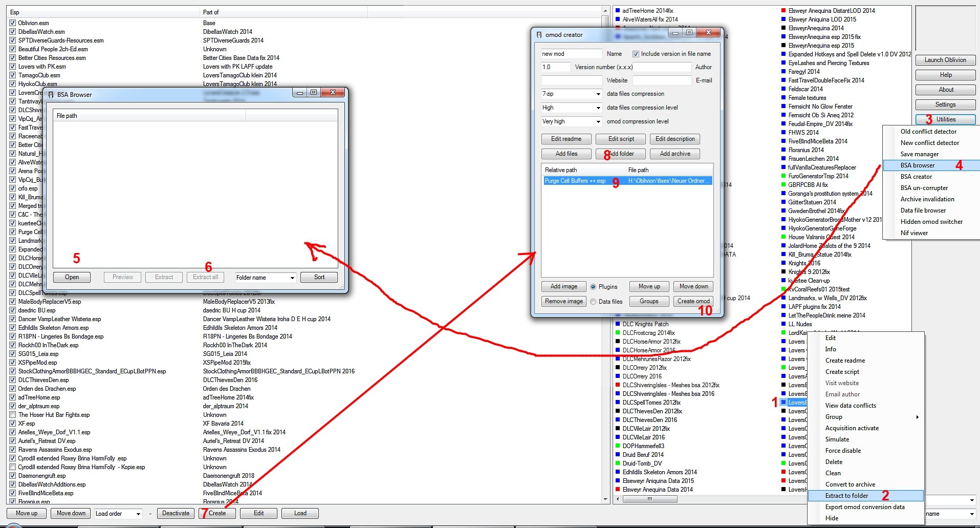Click Edit readme button
Screen dimensions: 980x528
click(566, 139)
